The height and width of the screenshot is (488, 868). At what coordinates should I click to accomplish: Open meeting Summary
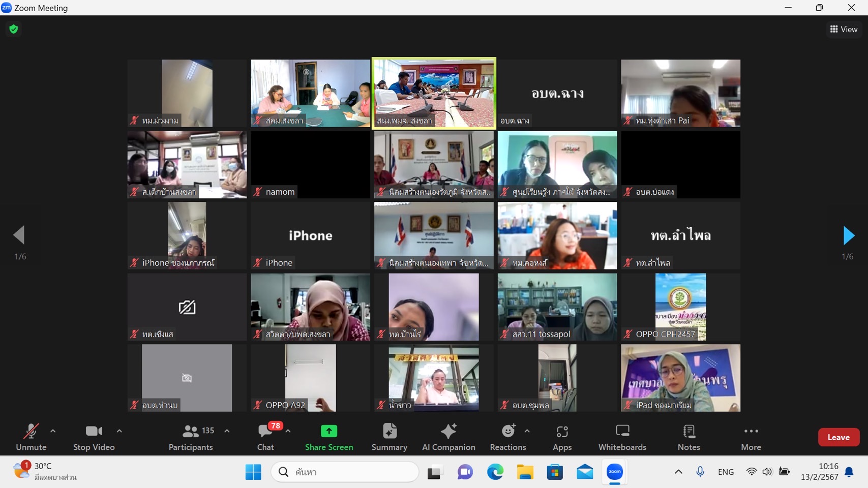390,437
